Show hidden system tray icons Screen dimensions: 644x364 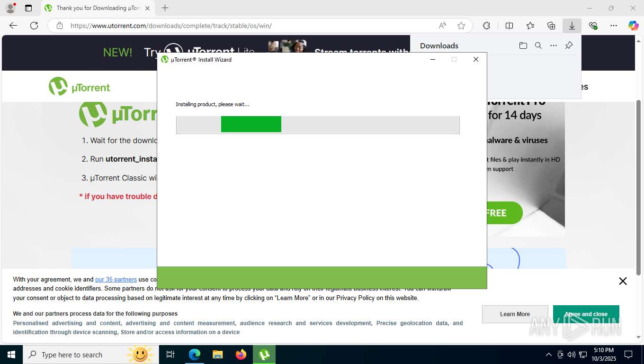pos(549,355)
